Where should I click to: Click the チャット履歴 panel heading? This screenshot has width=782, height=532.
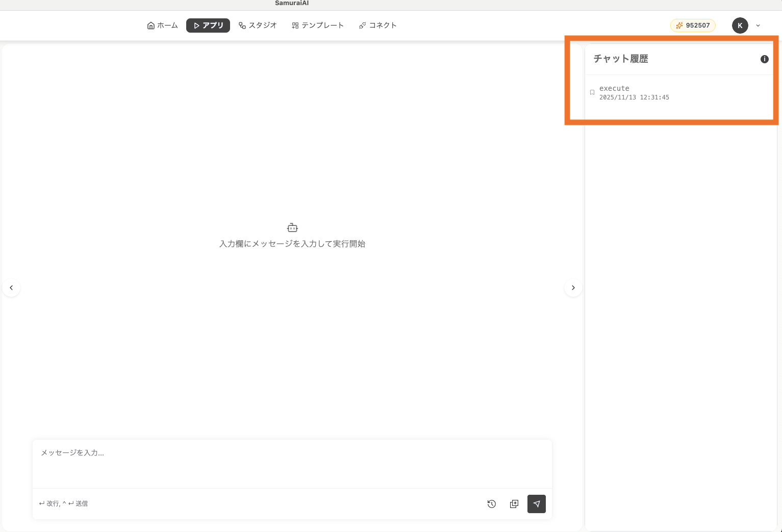(620, 59)
